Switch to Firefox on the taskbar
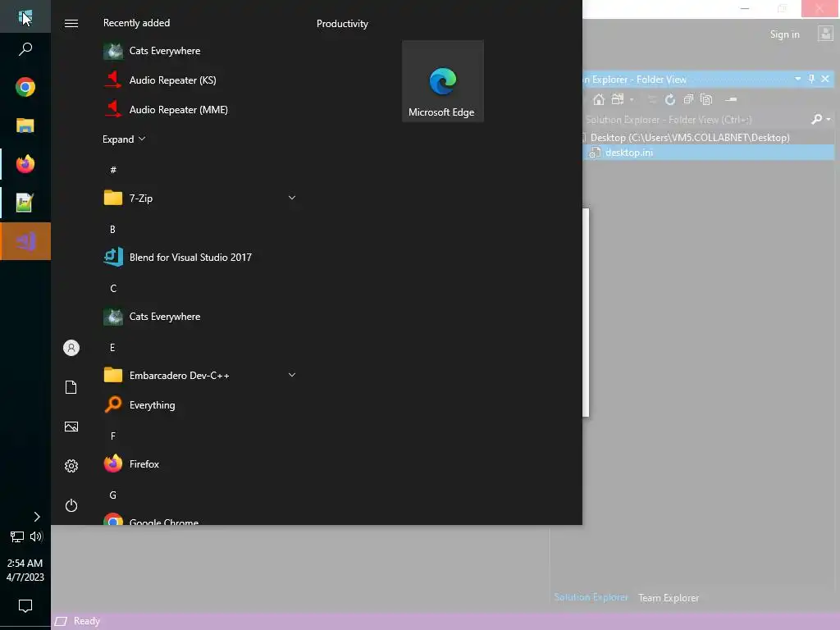The image size is (840, 630). 25,164
